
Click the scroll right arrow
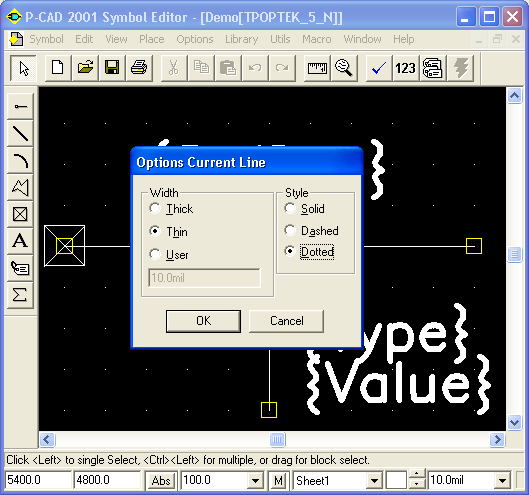click(x=497, y=439)
